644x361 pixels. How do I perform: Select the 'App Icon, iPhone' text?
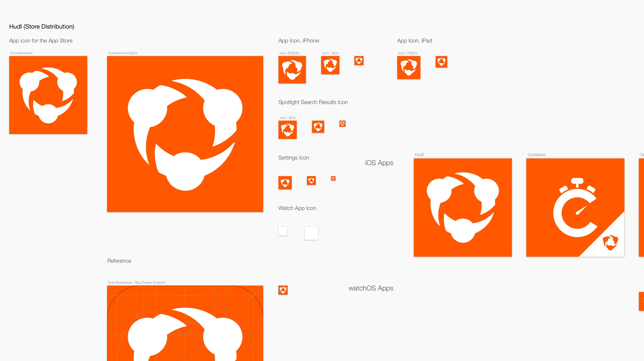click(x=299, y=41)
